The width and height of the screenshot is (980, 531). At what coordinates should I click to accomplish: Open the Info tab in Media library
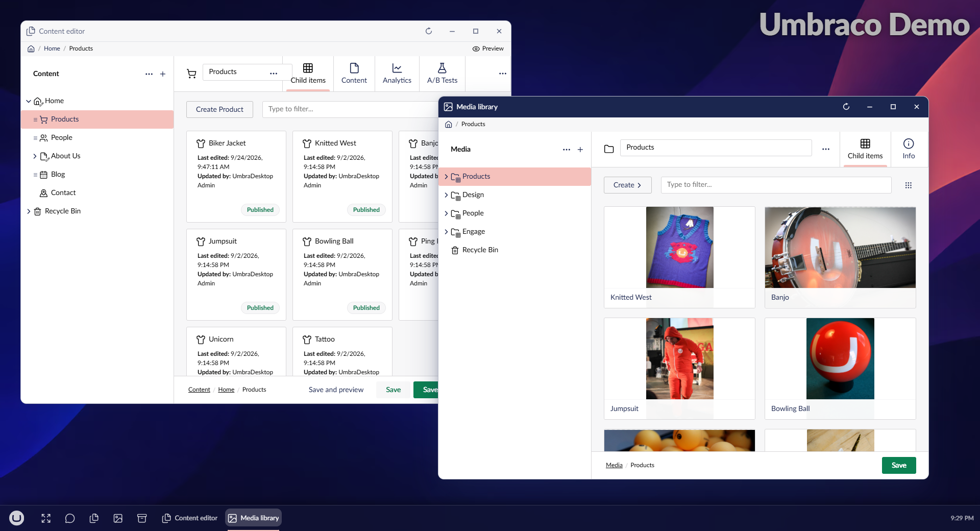[909, 149]
